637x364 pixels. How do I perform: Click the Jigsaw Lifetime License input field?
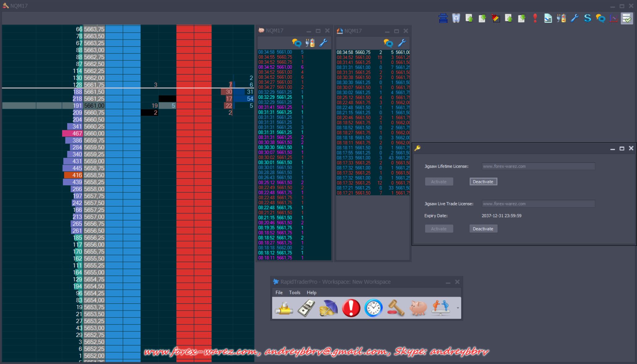tap(538, 166)
